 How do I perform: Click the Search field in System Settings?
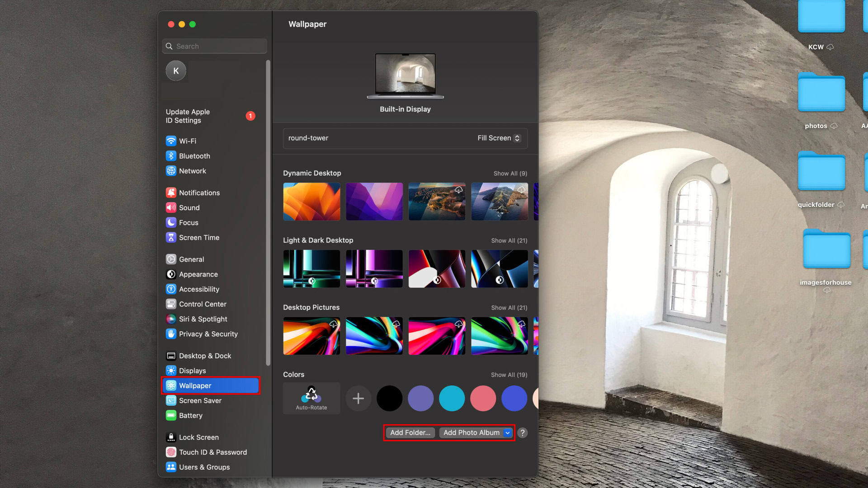[215, 46]
